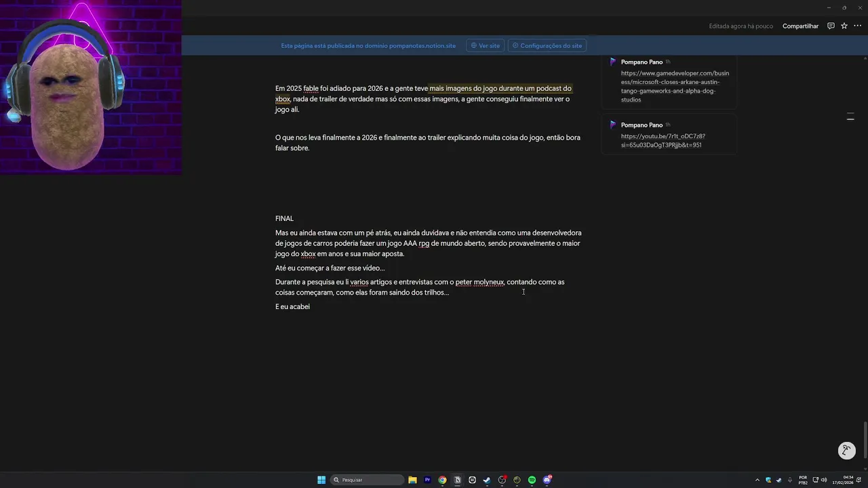
Task: Open the three-dot page options menu
Action: tap(857, 26)
